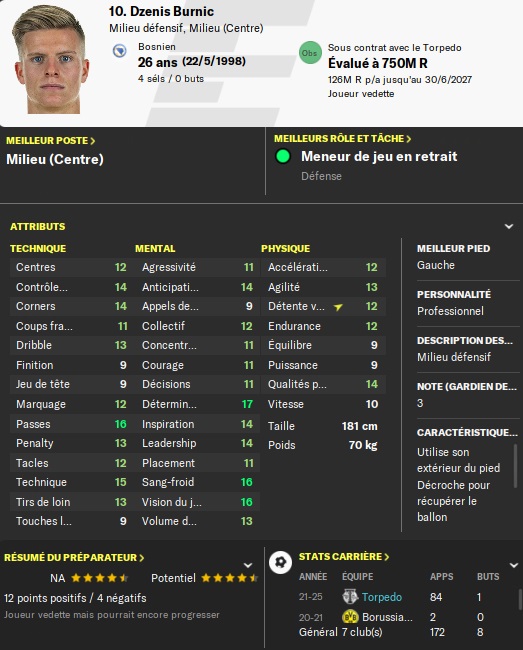Screen dimensions: 523x650
Task: Click the football icon beside Stats Carrière
Action: (281, 563)
